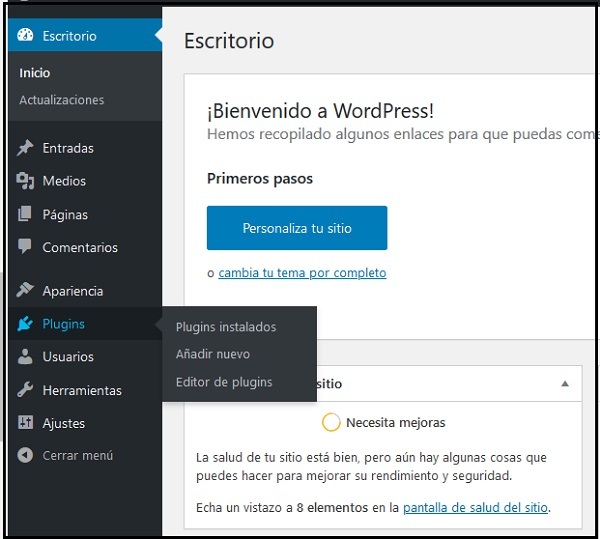The width and height of the screenshot is (600, 539).
Task: Select Inicio in the sidebar submenu
Action: (x=34, y=73)
